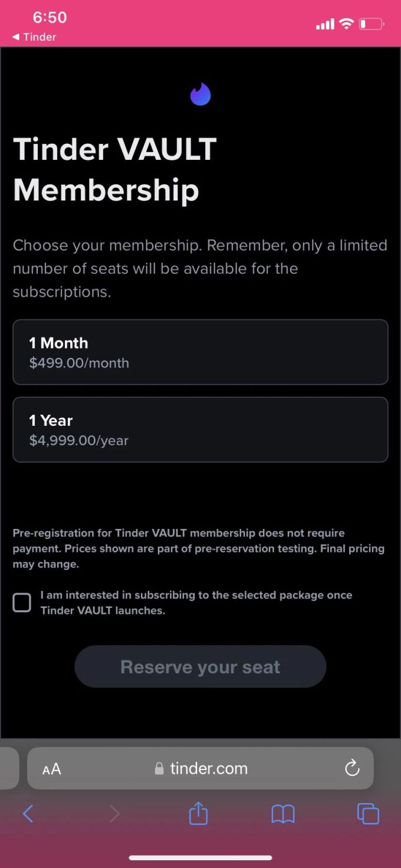This screenshot has width=401, height=868.
Task: Tap the Wi-Fi status icon
Action: pos(346,24)
